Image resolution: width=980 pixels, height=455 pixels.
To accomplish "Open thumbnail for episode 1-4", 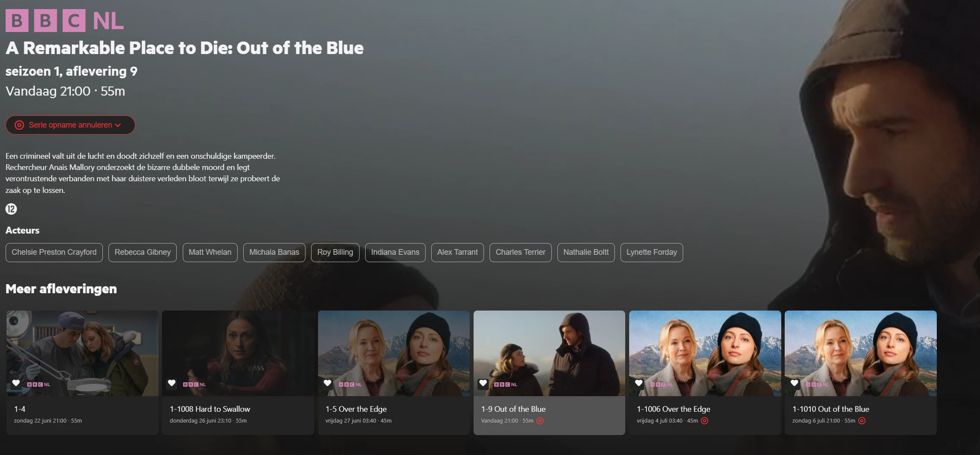I will 83,353.
